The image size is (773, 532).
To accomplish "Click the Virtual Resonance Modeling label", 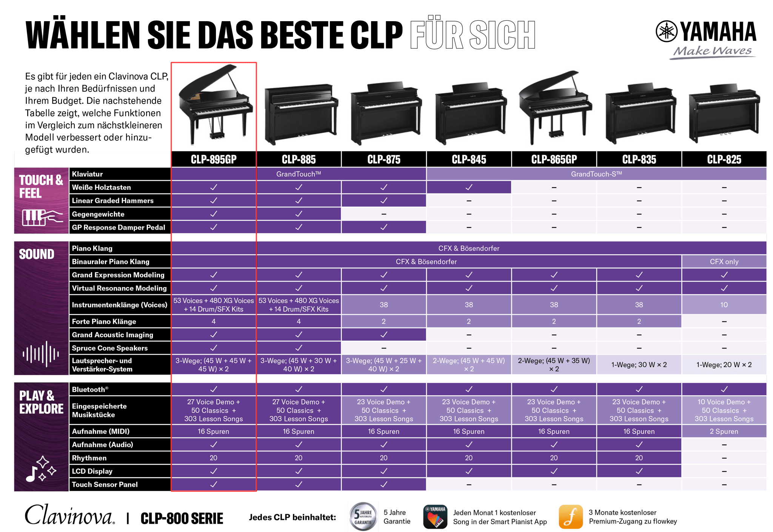I will 120,288.
